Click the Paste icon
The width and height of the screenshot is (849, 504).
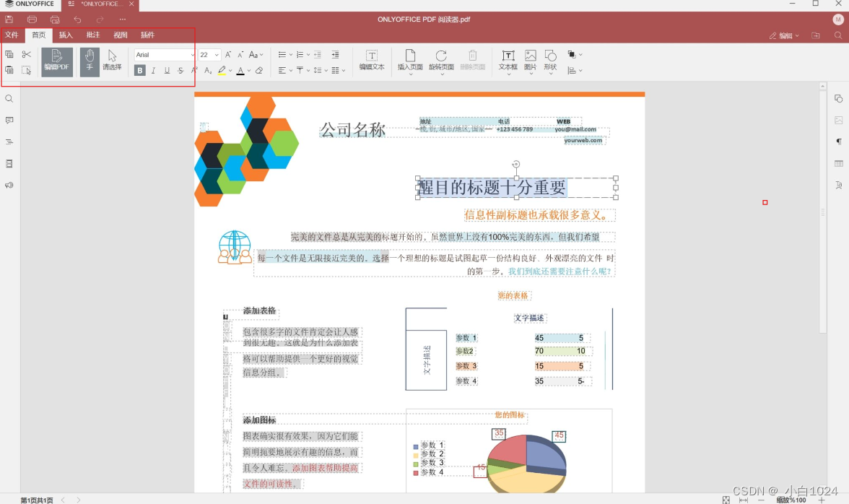[9, 70]
